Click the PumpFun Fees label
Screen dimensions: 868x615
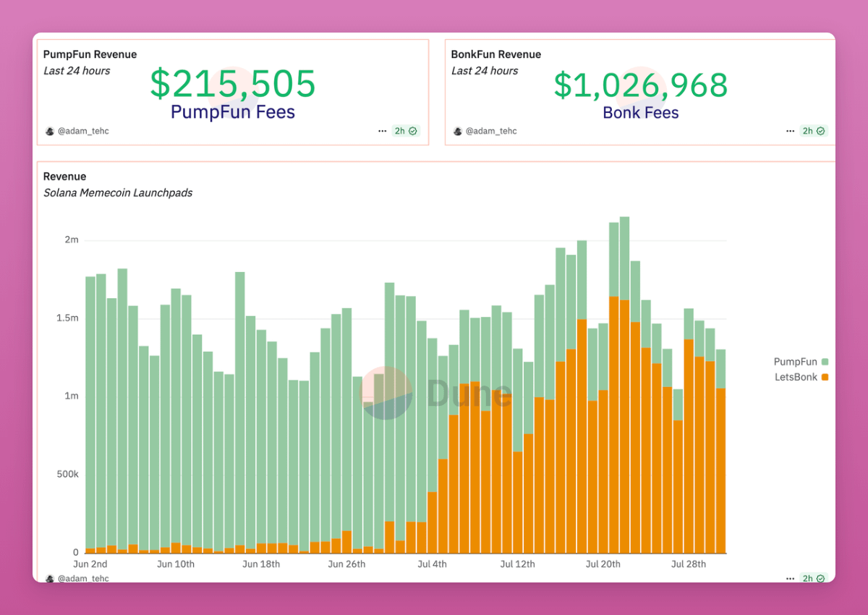pos(233,112)
